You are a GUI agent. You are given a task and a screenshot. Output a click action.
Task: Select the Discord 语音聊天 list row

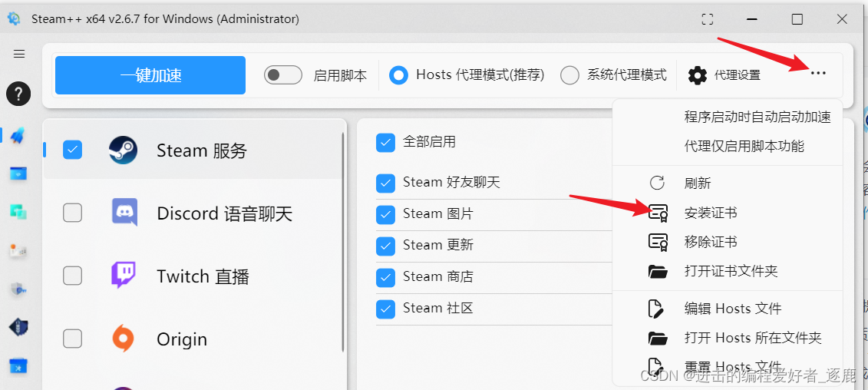[193, 212]
